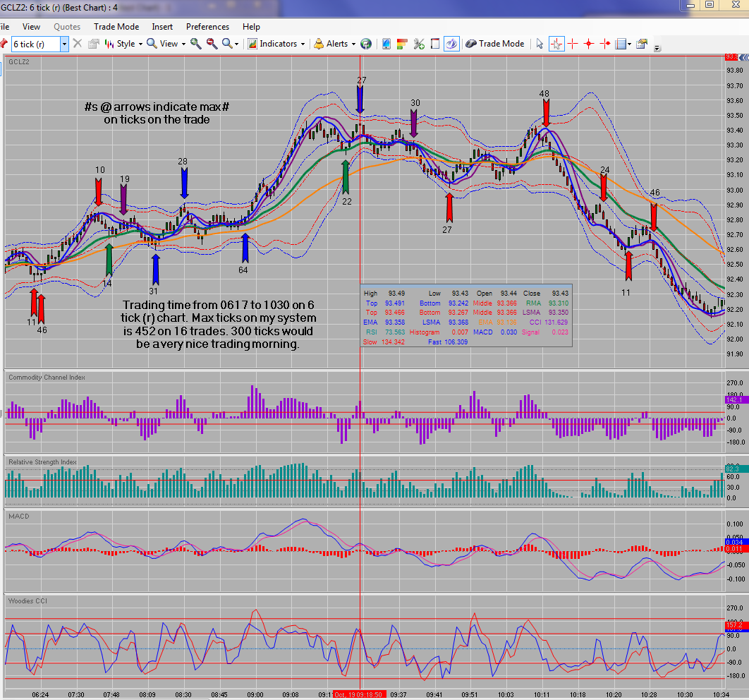749x700 pixels.
Task: Open the Help menu
Action: [x=251, y=27]
